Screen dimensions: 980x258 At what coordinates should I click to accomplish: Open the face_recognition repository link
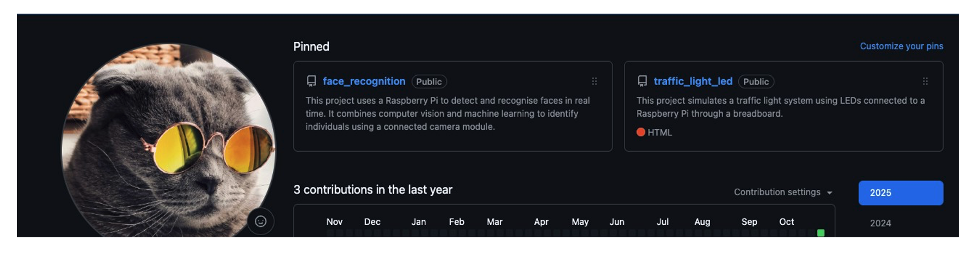364,81
